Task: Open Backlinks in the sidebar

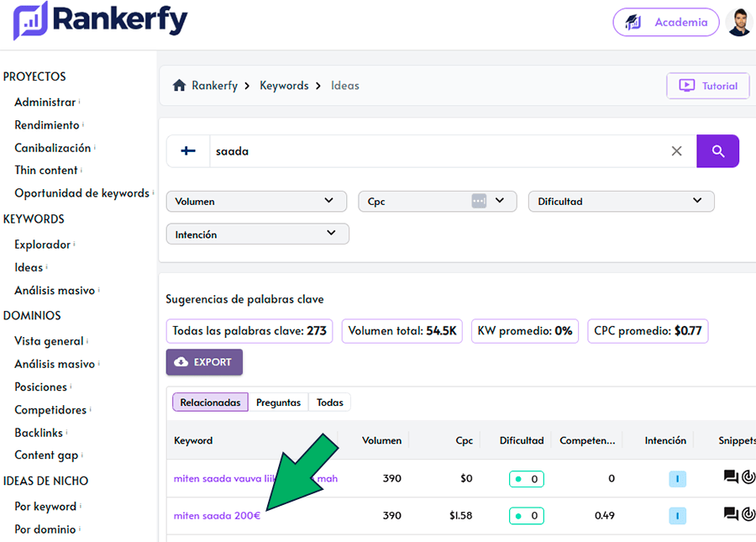Action: 39,432
